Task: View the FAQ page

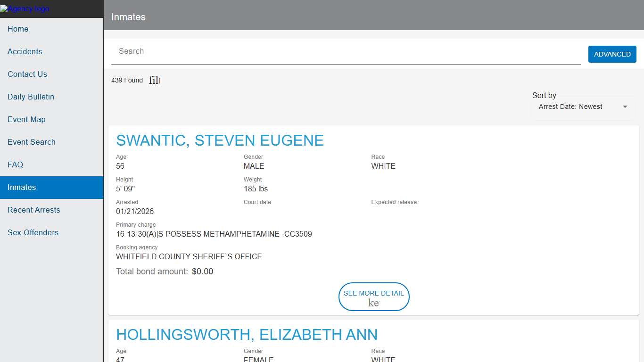Action: pyautogui.click(x=15, y=165)
